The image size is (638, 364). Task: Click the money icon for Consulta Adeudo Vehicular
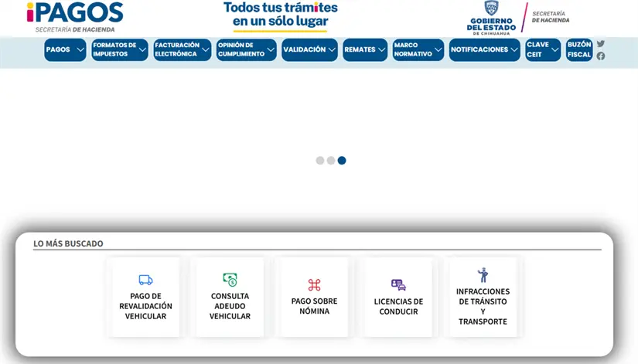(x=230, y=280)
